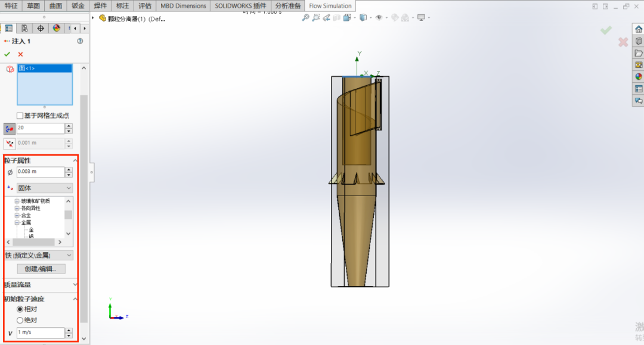Switch to the 钣金 tab
The width and height of the screenshot is (644, 345).
click(x=78, y=6)
